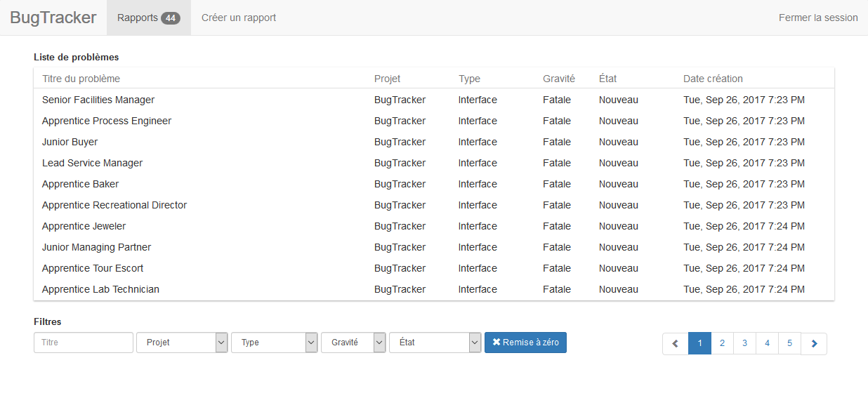Click the previous page arrow icon
Viewport: 868px width, 405px height.
pyautogui.click(x=675, y=343)
